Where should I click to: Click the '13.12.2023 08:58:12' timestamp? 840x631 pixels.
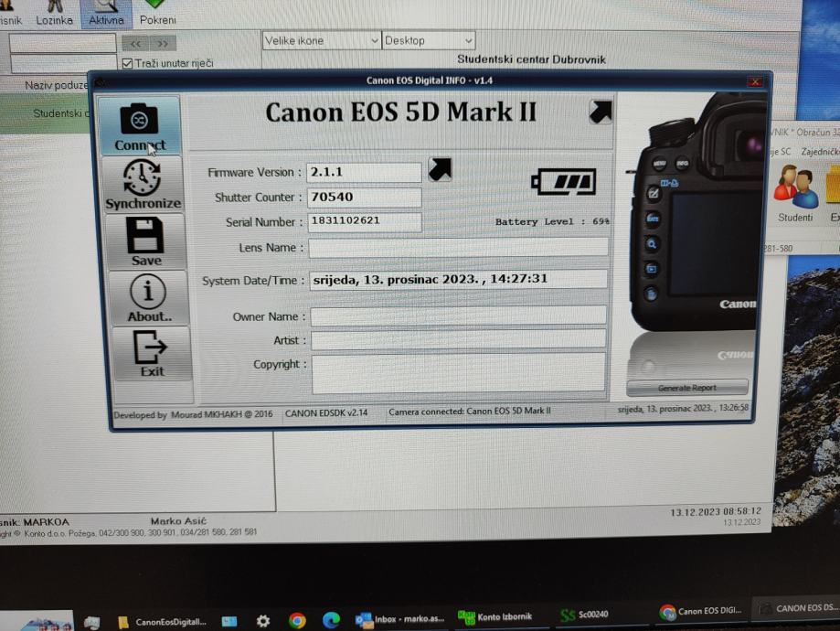(x=715, y=512)
